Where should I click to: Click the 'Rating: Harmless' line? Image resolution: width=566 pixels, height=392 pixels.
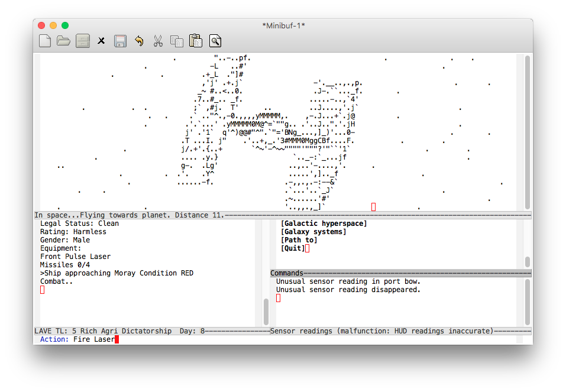(73, 232)
